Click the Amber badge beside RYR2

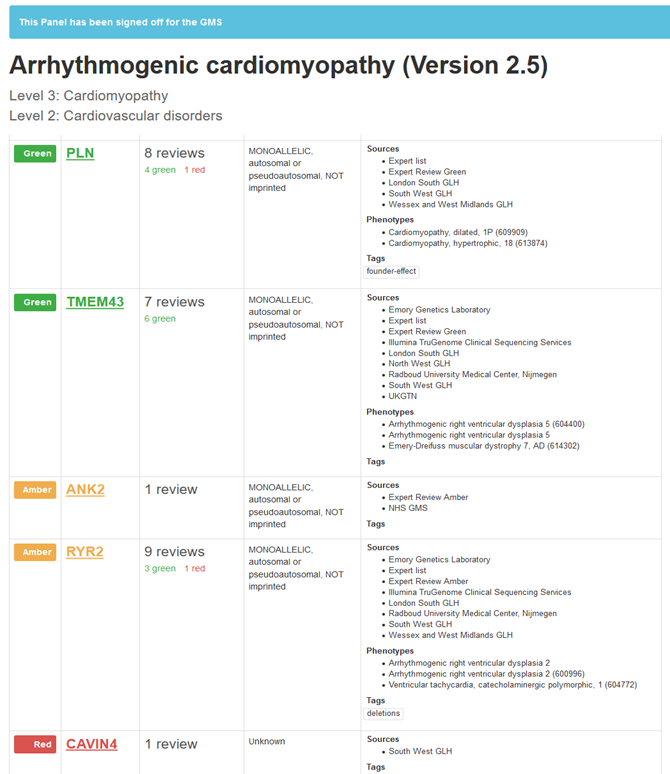coord(35,552)
